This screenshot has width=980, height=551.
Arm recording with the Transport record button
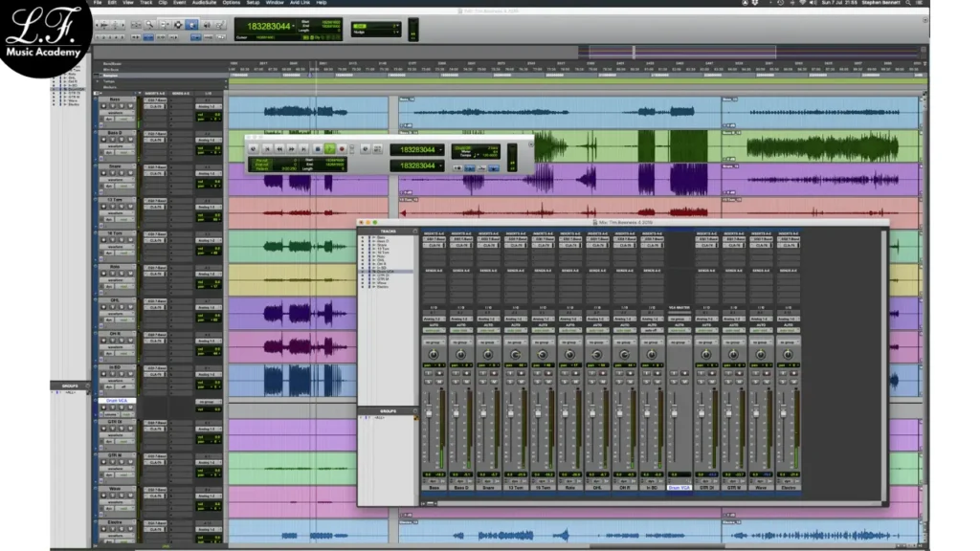342,149
